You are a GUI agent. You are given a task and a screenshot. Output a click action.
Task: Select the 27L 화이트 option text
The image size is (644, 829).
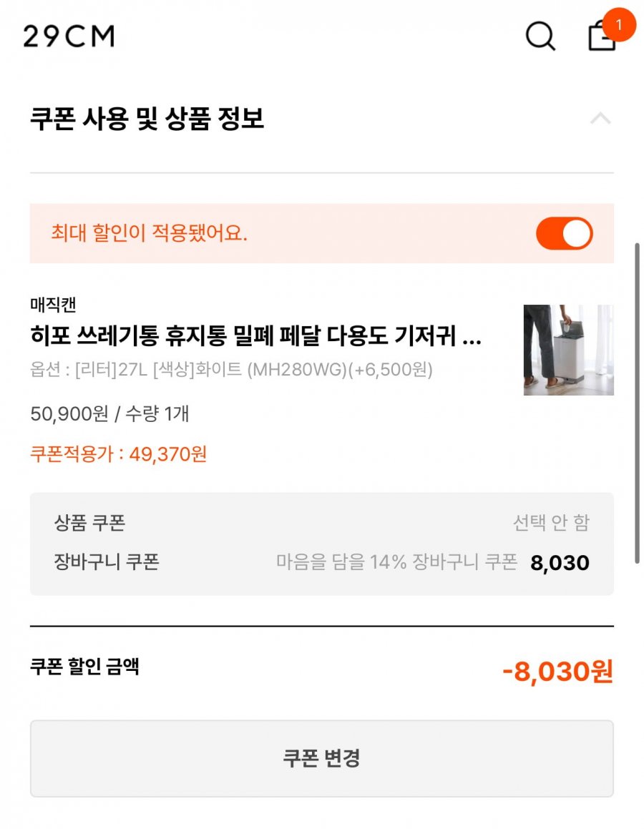point(231,370)
